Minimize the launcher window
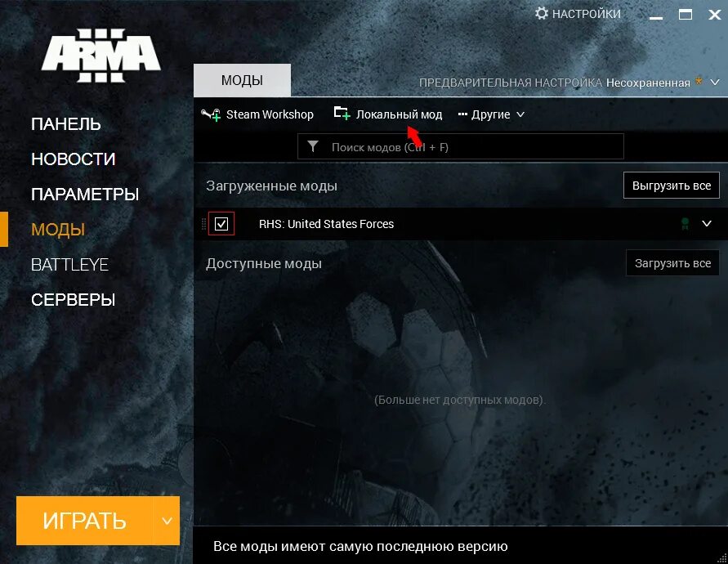The width and height of the screenshot is (728, 564). (655, 17)
